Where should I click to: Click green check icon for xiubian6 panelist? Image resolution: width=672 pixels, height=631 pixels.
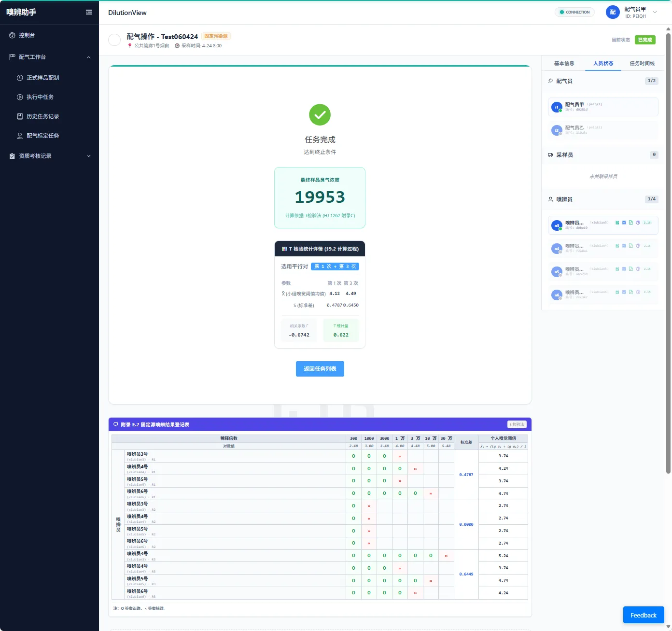[617, 292]
